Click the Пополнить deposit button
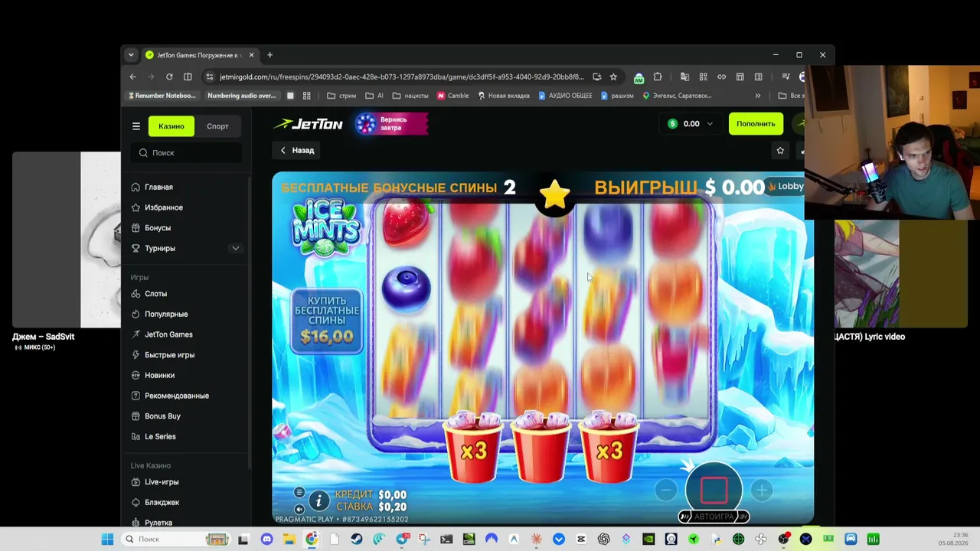980x551 pixels. click(x=756, y=124)
